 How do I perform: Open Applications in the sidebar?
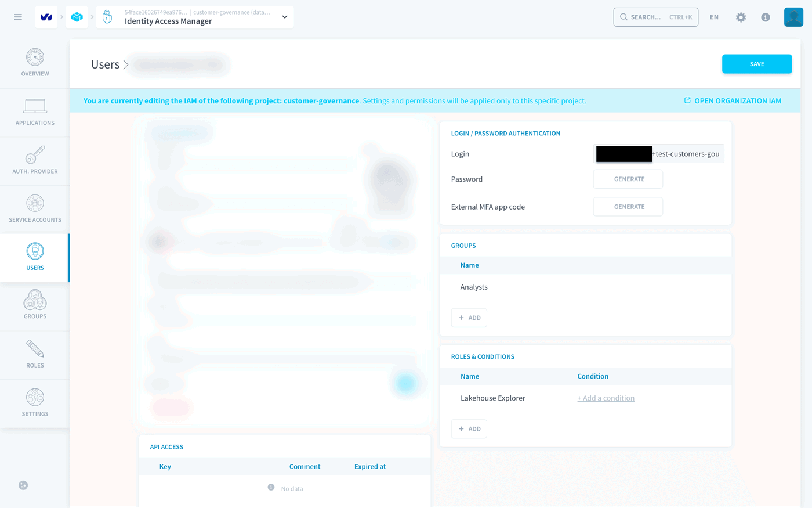tap(35, 113)
